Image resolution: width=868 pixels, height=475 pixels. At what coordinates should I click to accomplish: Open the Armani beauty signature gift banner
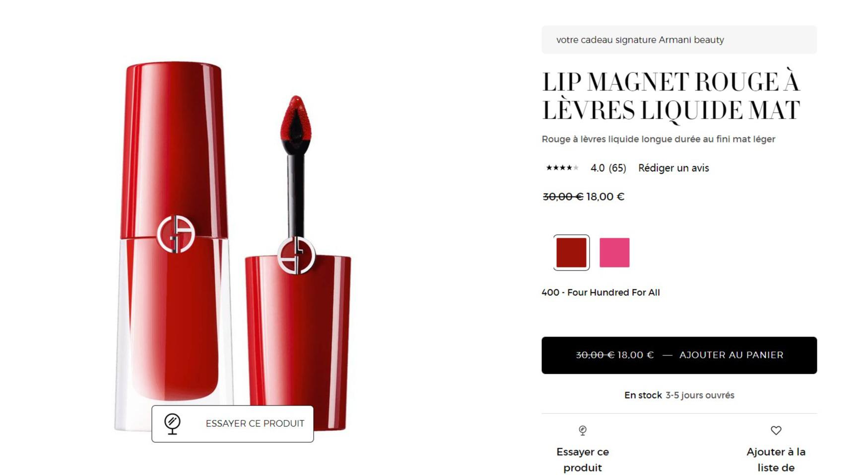click(679, 40)
